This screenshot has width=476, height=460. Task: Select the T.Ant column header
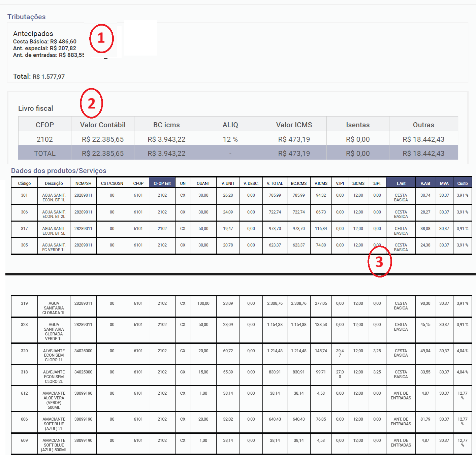pos(401,184)
